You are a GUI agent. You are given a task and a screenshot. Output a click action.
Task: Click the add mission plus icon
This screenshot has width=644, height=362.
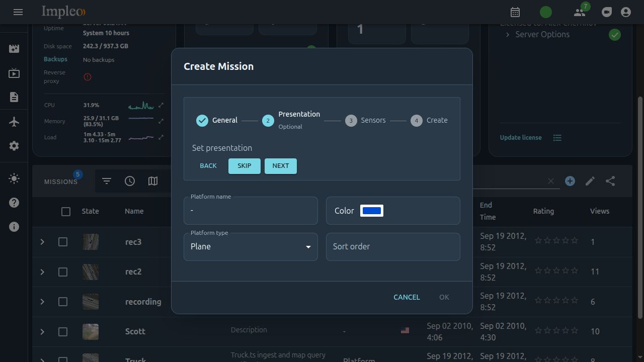coord(570,181)
